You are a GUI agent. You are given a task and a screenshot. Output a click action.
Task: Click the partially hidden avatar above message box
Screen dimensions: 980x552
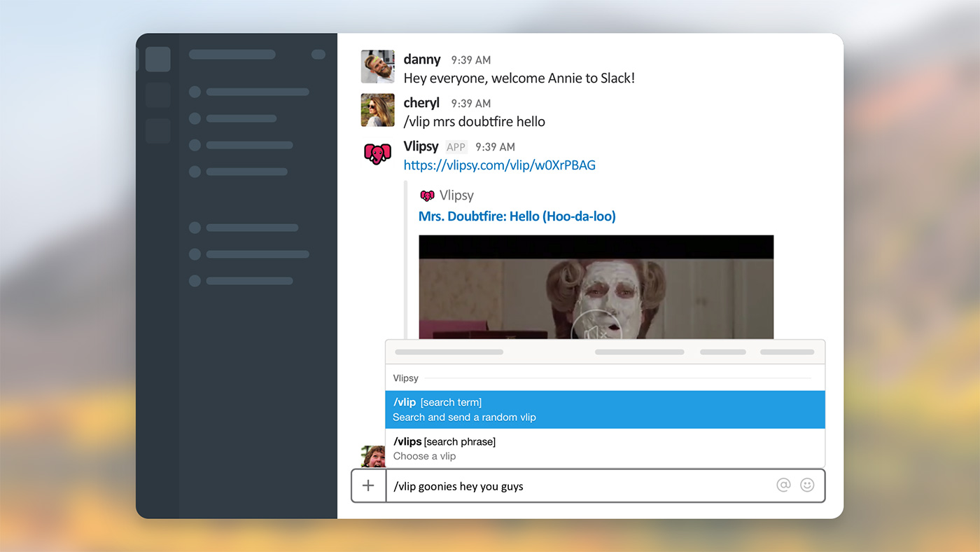coord(373,457)
